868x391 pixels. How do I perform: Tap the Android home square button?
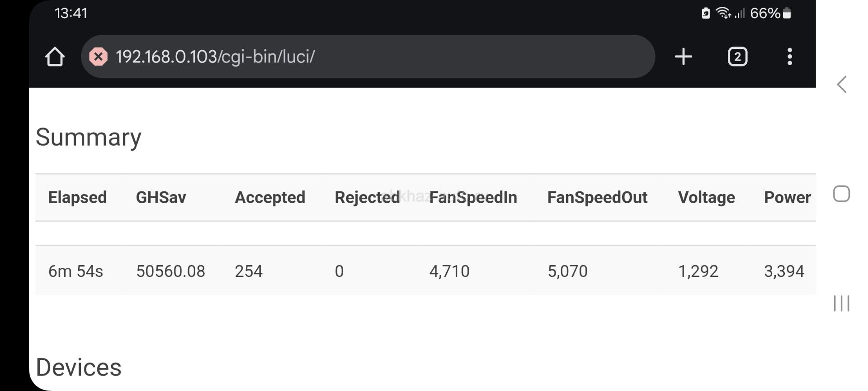(x=841, y=194)
